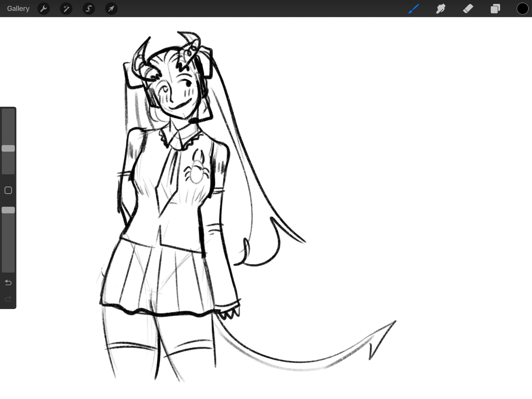Select the Brush tool
532x399 pixels.
[x=414, y=9]
